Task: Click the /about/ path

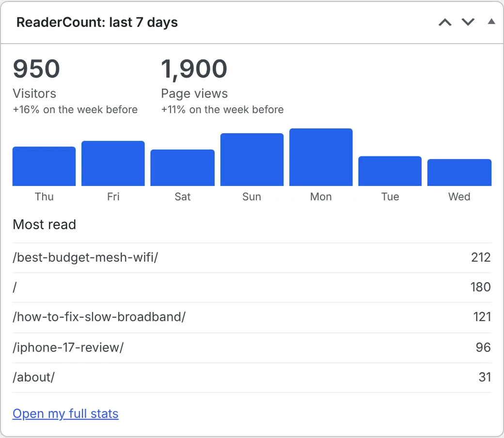Action: click(34, 377)
